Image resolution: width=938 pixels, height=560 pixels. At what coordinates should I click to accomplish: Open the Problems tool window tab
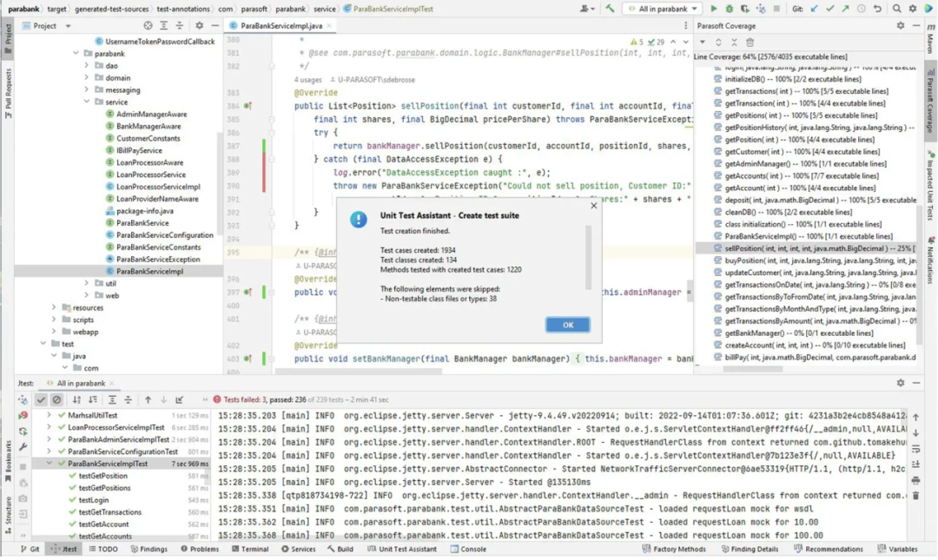point(200,550)
